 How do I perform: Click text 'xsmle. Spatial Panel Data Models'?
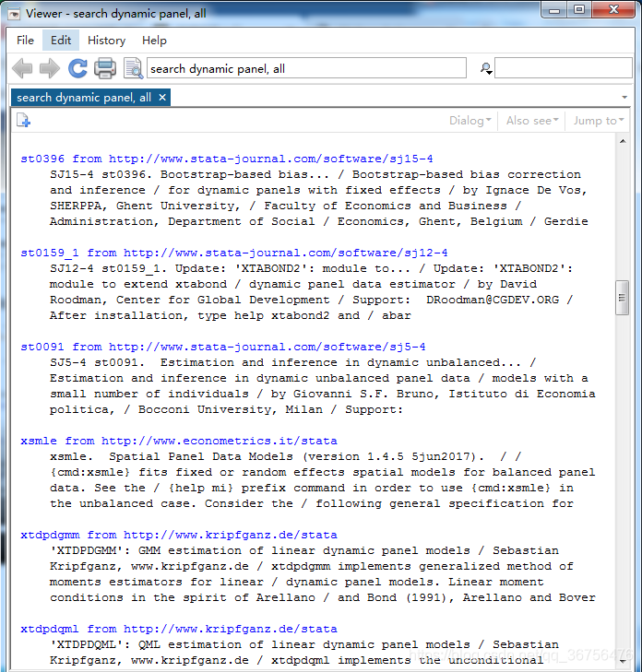172,457
